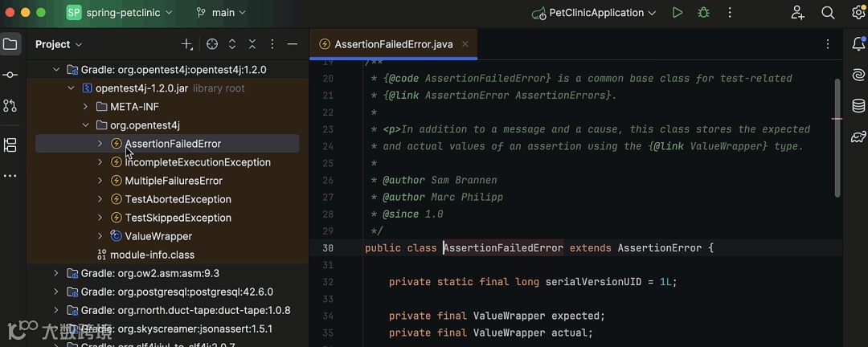Open the Database tool window
Image resolution: width=868 pixels, height=347 pixels.
[858, 105]
